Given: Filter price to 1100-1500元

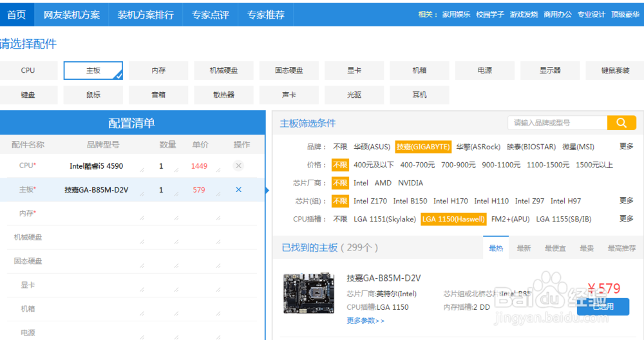Looking at the screenshot, I should click(x=548, y=165).
